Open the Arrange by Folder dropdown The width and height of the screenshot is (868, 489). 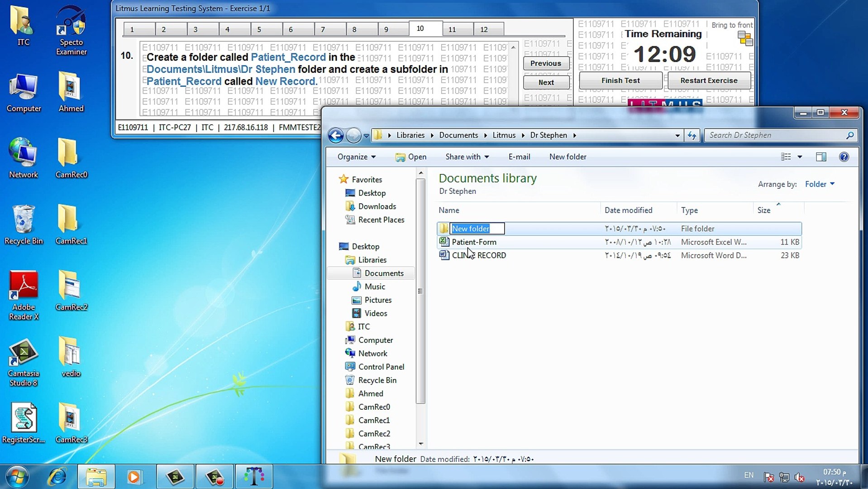coord(820,184)
